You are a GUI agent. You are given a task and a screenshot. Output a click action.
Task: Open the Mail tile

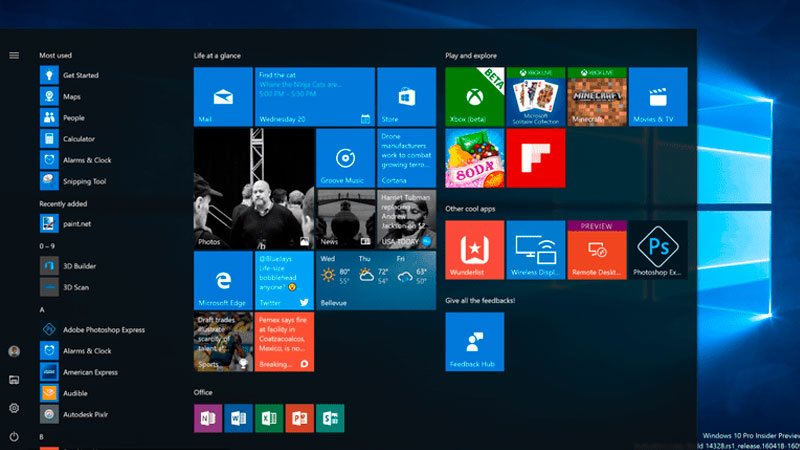(223, 97)
